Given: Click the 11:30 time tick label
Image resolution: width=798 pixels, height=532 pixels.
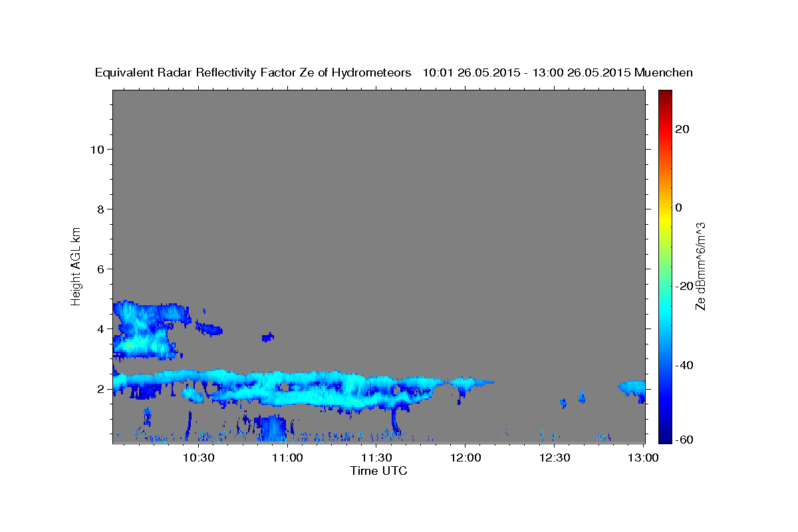Looking at the screenshot, I should pyautogui.click(x=376, y=458).
